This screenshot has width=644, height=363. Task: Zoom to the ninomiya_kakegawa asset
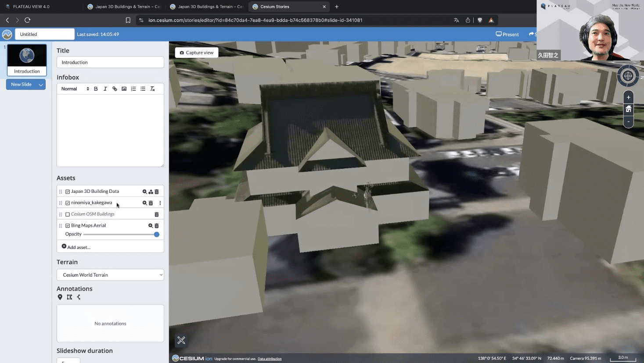[144, 203]
